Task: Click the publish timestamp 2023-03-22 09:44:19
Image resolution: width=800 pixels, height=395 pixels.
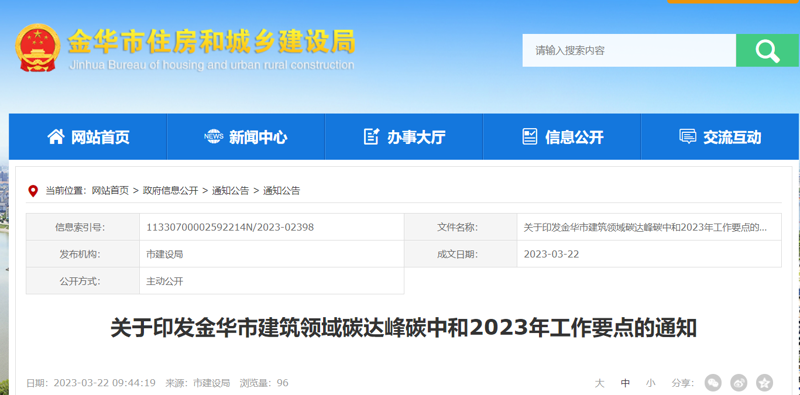Action: (x=105, y=383)
